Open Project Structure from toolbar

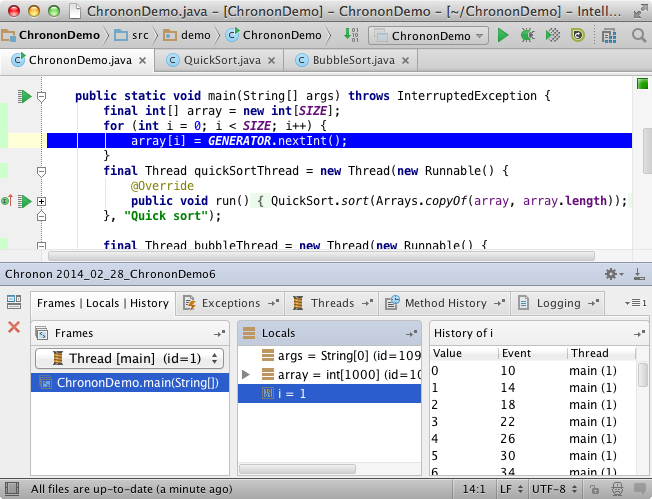[x=609, y=36]
